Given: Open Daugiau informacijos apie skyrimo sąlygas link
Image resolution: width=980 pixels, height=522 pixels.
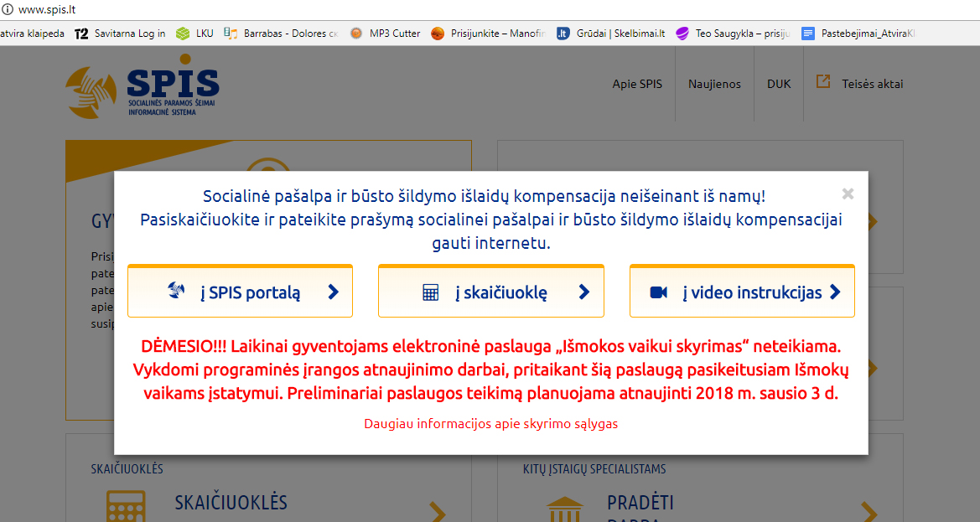Looking at the screenshot, I should (x=490, y=423).
